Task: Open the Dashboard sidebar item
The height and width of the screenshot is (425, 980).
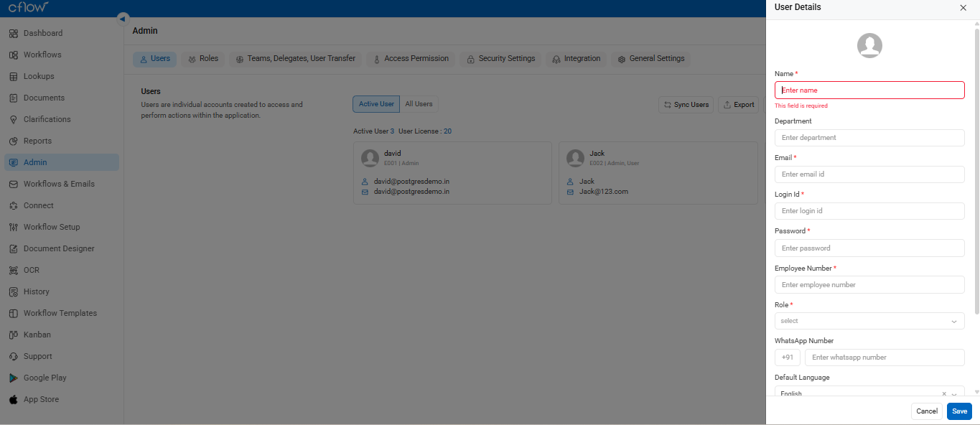Action: (62, 33)
